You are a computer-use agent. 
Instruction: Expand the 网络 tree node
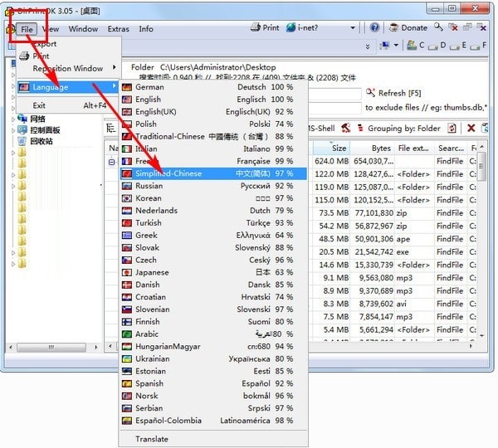tap(13, 119)
